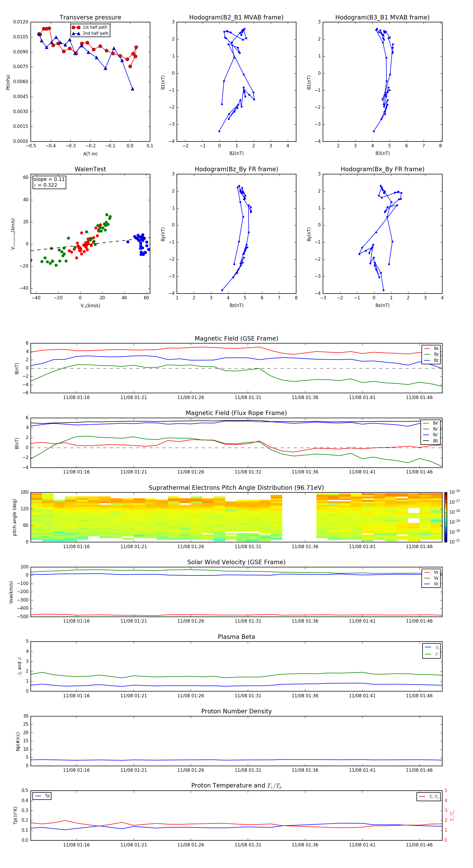473x868 pixels.
Task: Click the 'Transverse pressure' plot title
Action: pos(90,18)
